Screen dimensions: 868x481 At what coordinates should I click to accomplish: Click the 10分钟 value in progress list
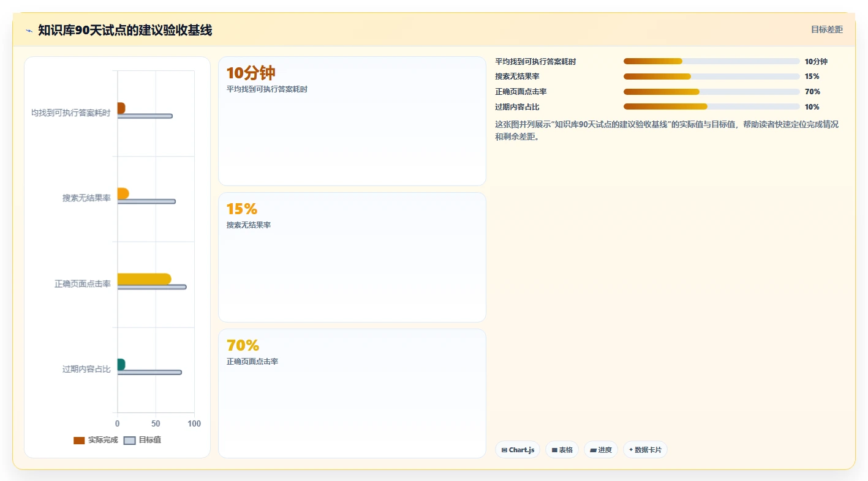[x=816, y=62]
